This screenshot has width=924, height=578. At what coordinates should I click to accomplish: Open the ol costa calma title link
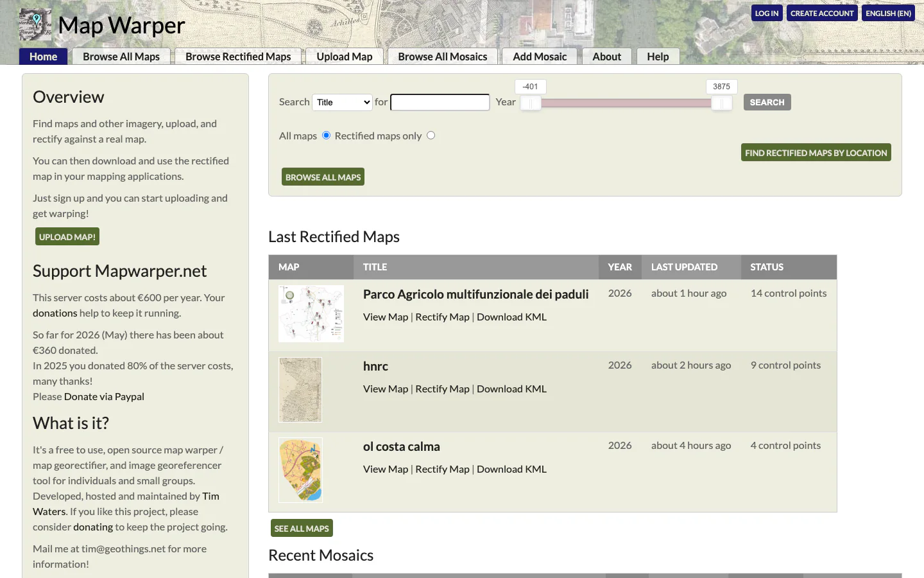click(402, 446)
